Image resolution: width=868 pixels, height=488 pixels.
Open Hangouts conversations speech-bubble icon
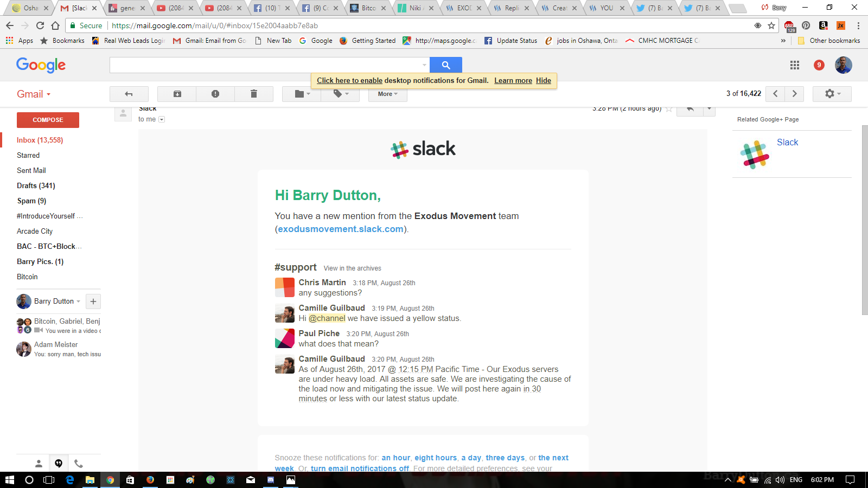pos(59,464)
